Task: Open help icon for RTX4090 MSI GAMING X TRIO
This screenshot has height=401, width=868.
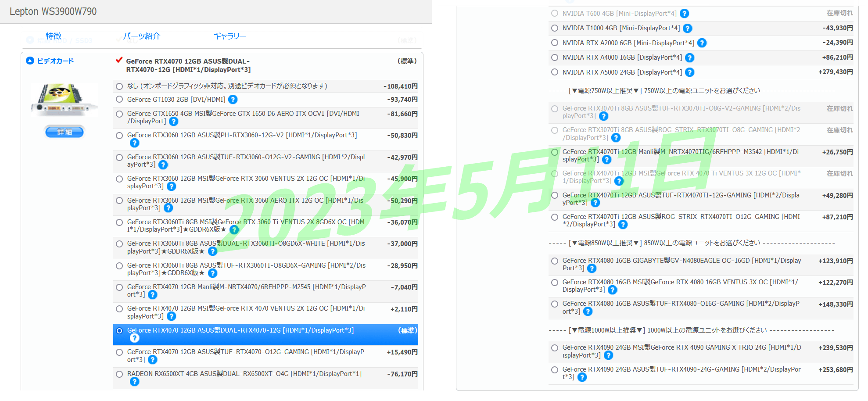Action: tap(609, 355)
